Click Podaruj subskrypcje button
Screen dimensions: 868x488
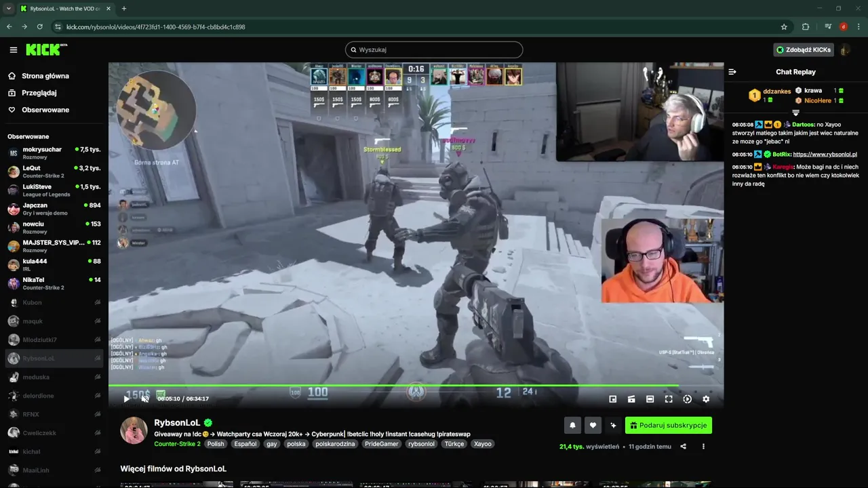coord(668,425)
